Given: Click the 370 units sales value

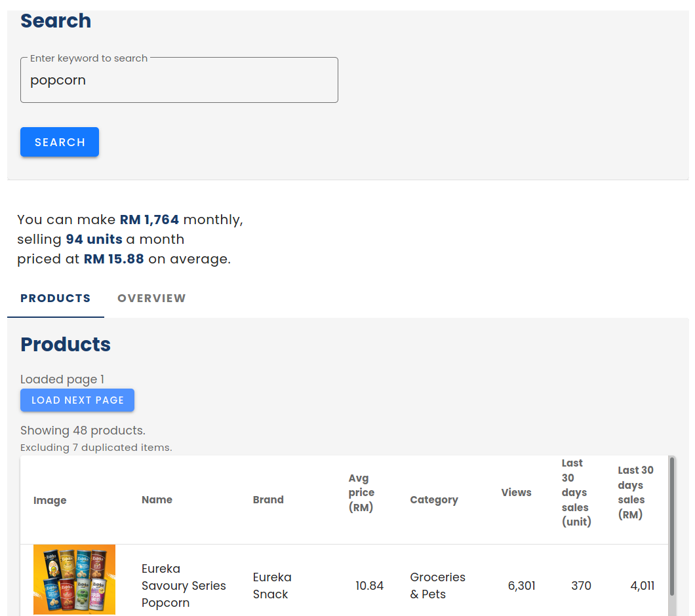Looking at the screenshot, I should point(581,586).
